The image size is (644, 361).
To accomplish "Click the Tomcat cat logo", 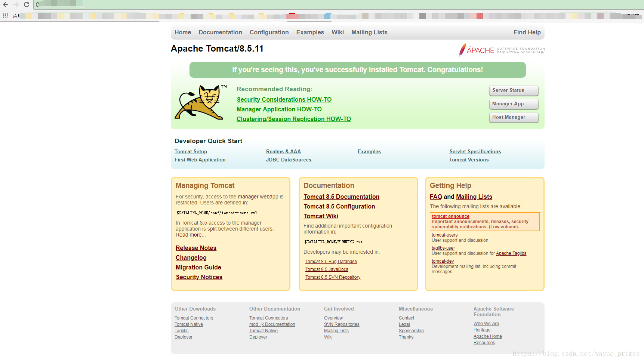I will 201,102.
